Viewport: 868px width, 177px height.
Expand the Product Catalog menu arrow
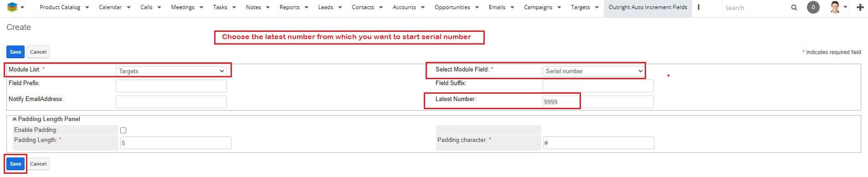87,7
